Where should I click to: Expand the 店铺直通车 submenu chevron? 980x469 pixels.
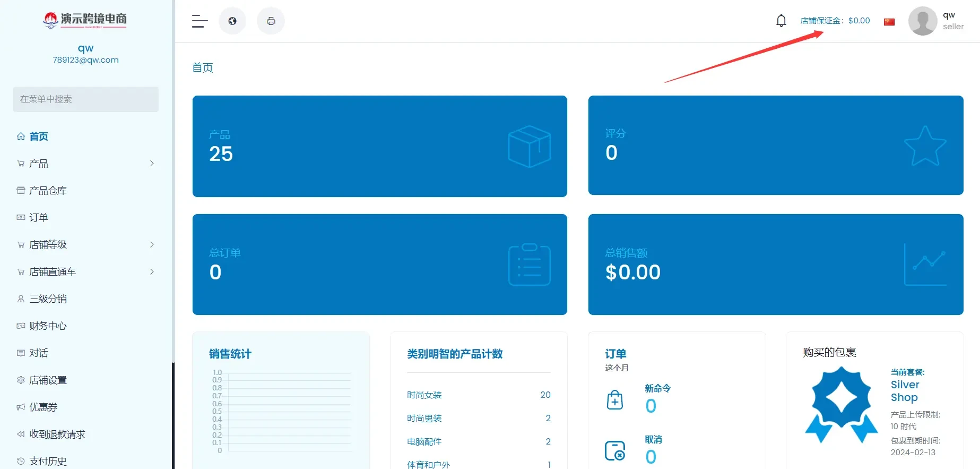152,272
